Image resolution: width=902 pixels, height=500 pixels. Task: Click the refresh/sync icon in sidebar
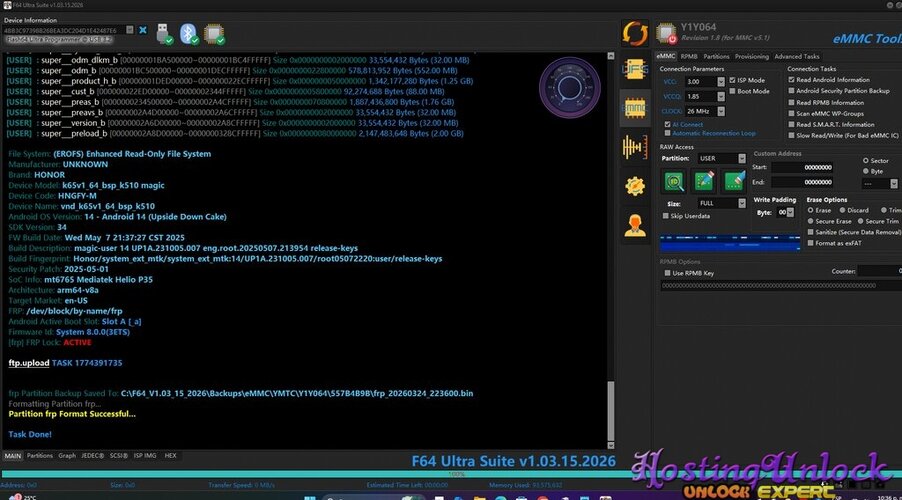point(634,33)
